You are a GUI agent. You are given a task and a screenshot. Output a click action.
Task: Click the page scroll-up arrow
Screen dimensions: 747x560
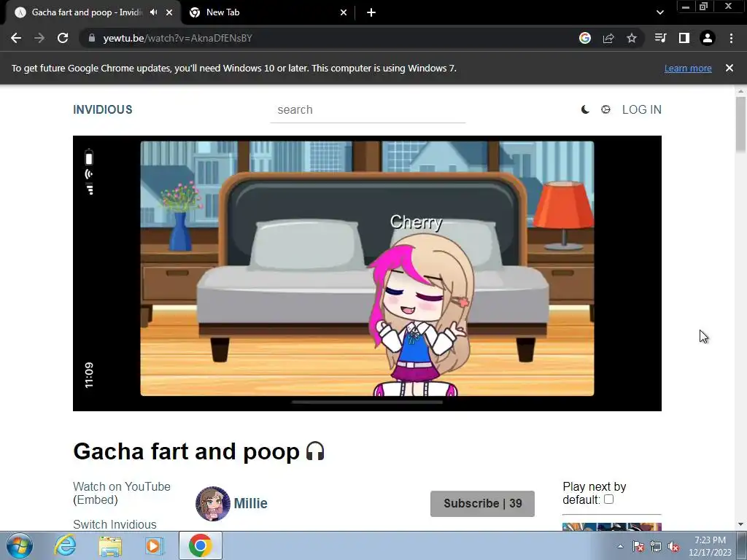(x=740, y=91)
